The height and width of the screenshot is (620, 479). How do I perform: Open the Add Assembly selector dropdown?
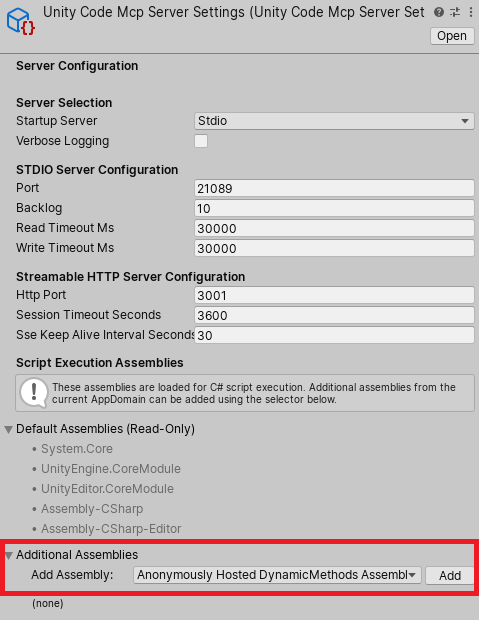click(277, 575)
